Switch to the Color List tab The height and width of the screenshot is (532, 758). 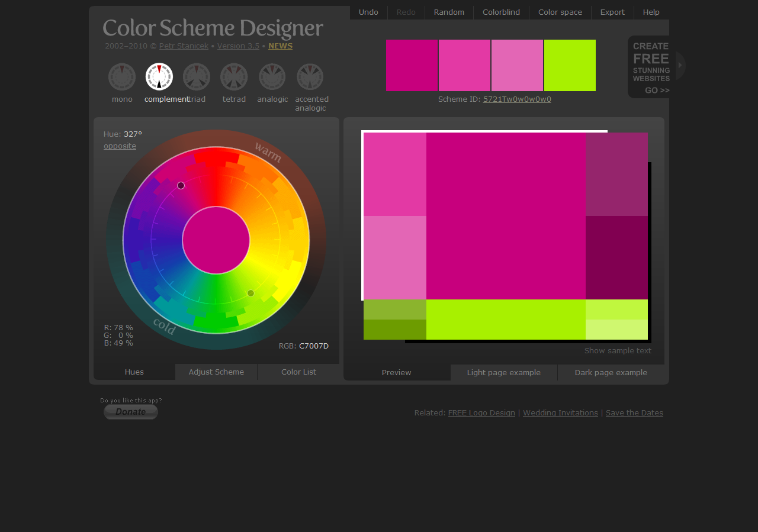tap(298, 372)
